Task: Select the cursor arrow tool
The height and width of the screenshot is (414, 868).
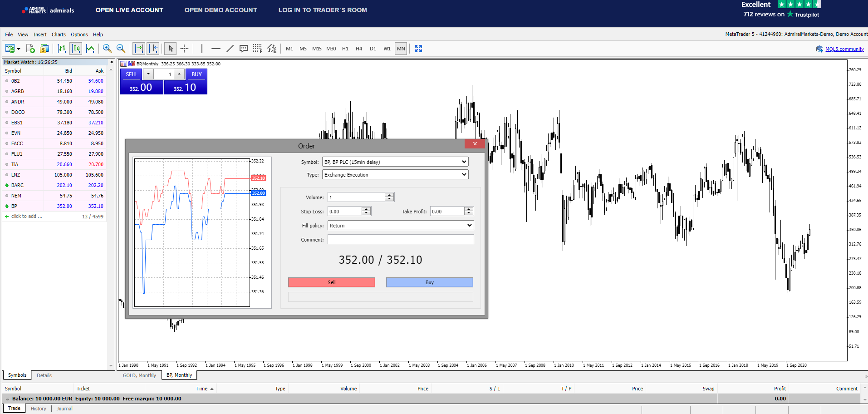Action: 170,49
